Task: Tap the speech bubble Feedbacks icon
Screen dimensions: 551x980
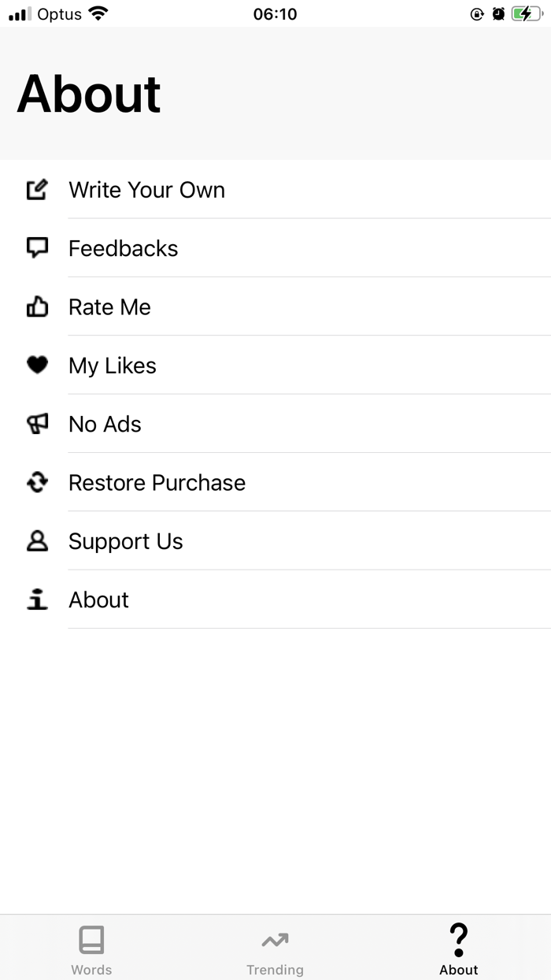Action: click(37, 248)
